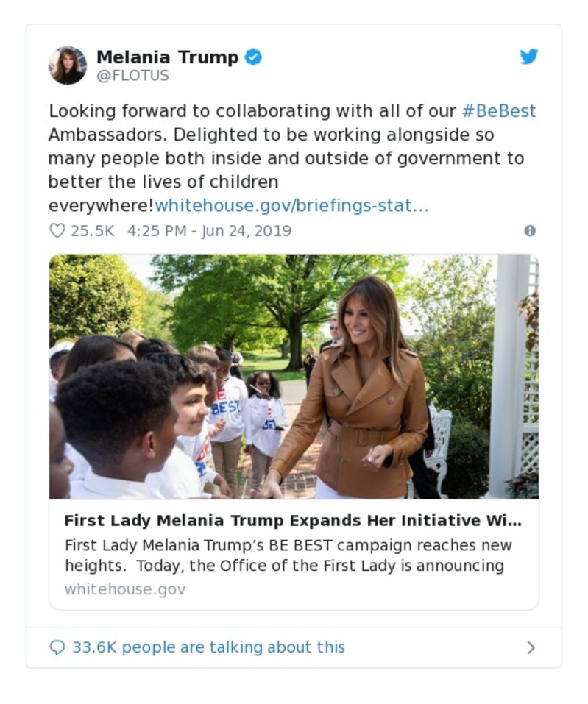Click the whitehouse.gov domain under the card
The width and height of the screenshot is (588, 704).
pos(125,589)
